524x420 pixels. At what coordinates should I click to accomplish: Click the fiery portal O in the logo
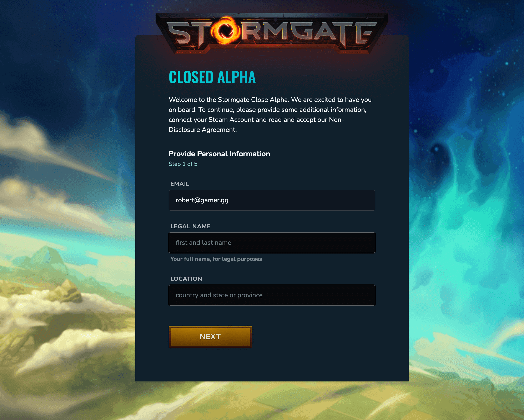(225, 31)
